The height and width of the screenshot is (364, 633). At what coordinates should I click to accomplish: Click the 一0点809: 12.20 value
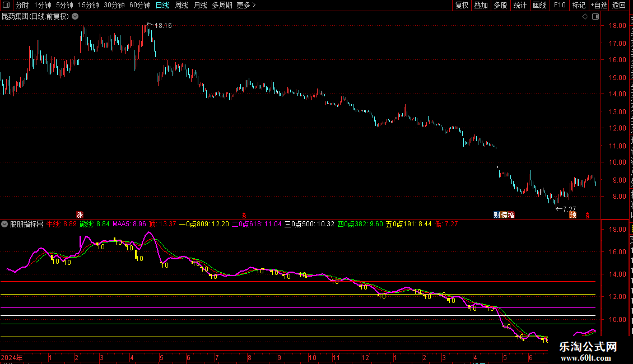[204, 224]
